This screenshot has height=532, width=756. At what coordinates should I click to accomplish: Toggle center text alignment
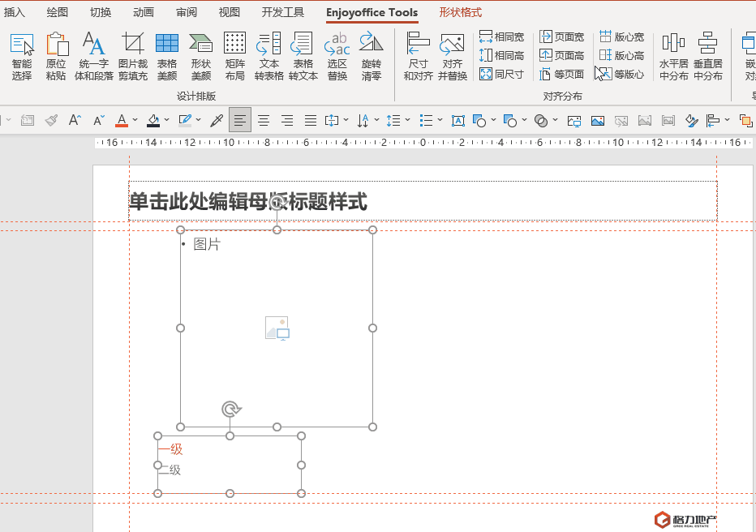tap(264, 121)
